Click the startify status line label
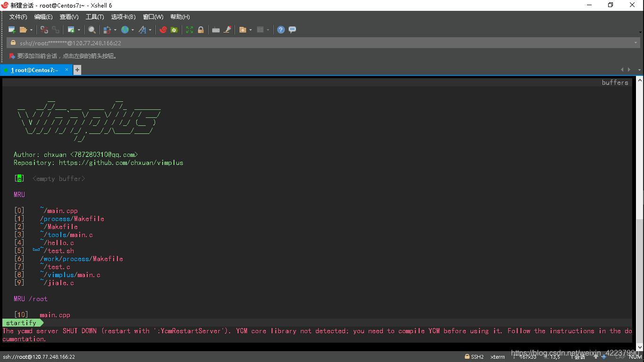This screenshot has width=644, height=362. point(21,323)
